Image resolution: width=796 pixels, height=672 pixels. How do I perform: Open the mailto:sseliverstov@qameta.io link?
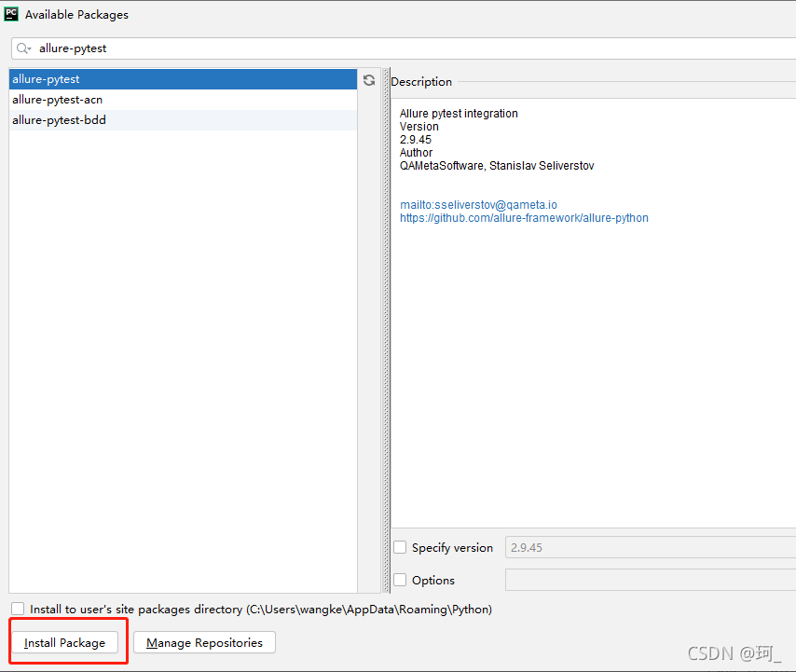(478, 204)
